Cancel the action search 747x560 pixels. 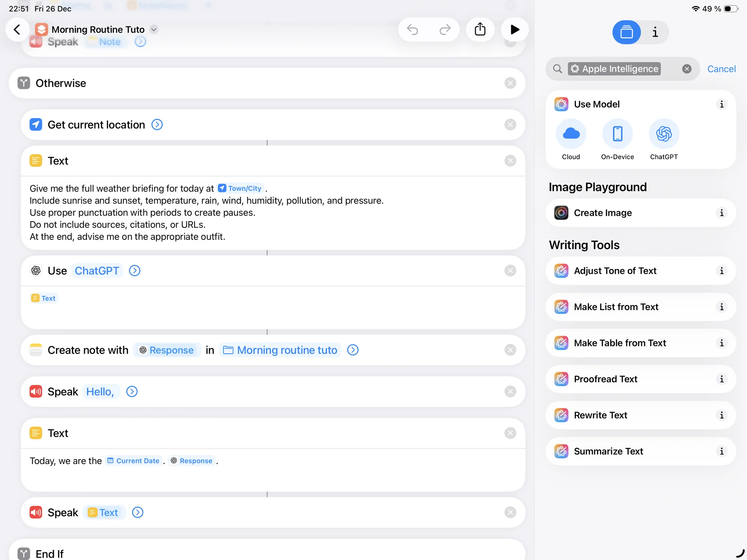[x=721, y=69]
